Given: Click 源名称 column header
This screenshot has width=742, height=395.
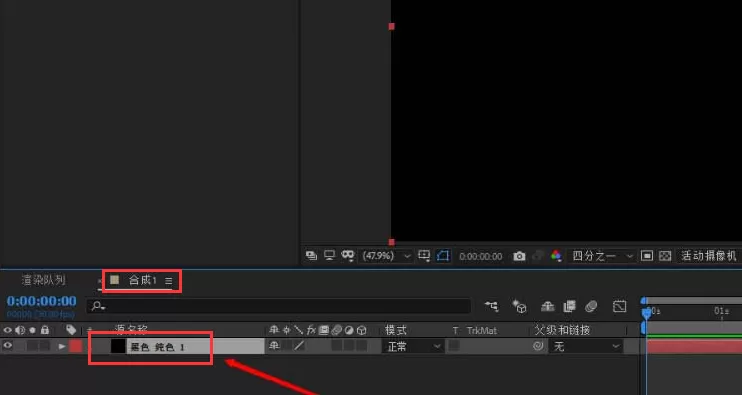Looking at the screenshot, I should coord(131,330).
